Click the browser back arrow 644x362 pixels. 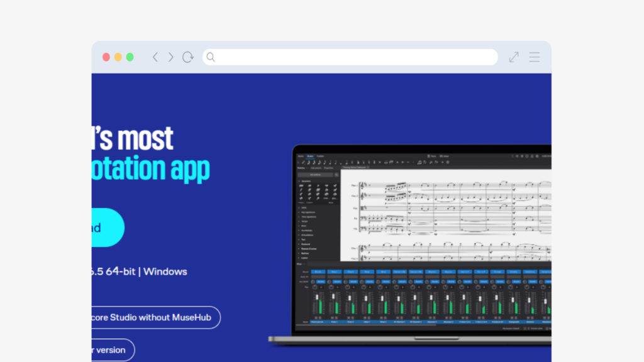click(155, 57)
